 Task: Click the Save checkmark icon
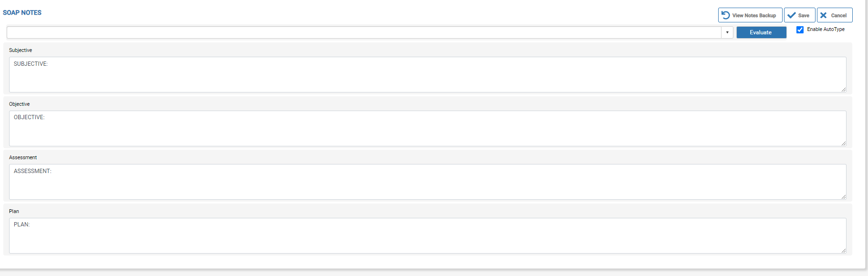[x=792, y=15]
